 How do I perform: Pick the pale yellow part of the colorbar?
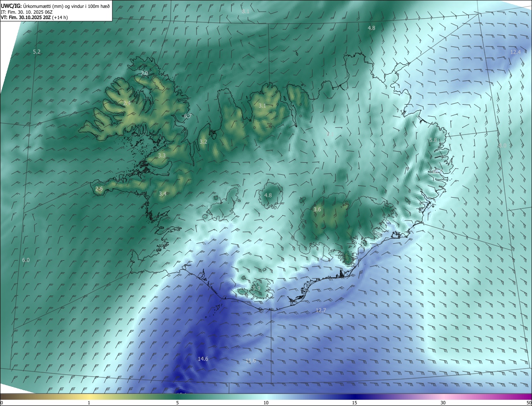[89, 397]
